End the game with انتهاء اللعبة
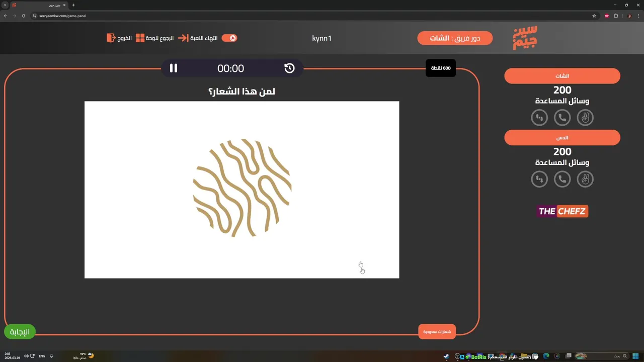 click(204, 38)
